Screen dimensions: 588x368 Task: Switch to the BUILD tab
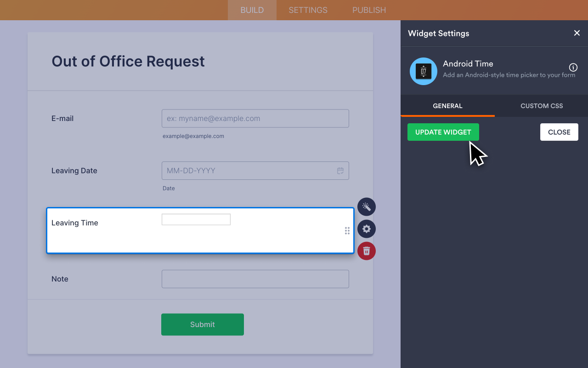pyautogui.click(x=252, y=10)
